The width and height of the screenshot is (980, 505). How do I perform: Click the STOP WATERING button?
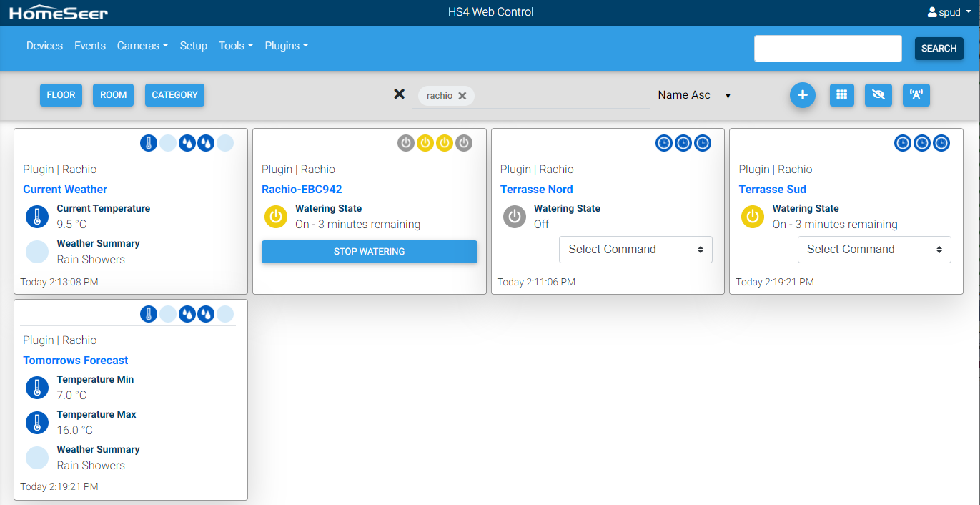coord(369,252)
